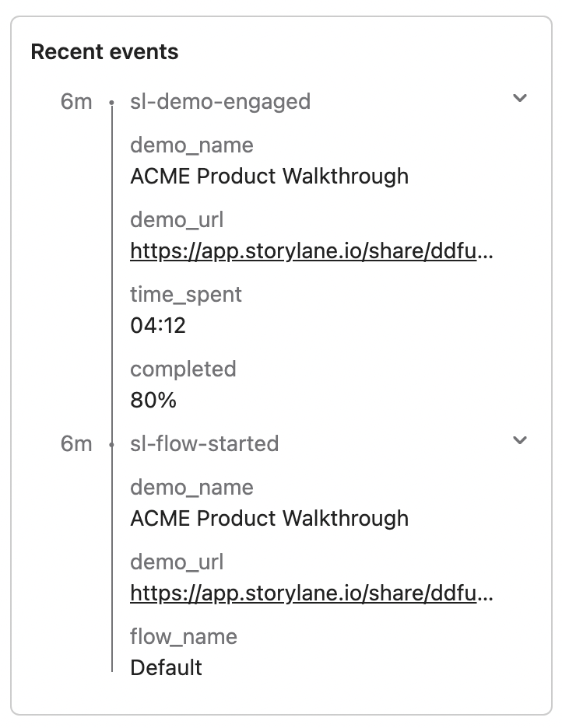
Task: Select the 04:12 time_spent value
Action: pos(158,325)
